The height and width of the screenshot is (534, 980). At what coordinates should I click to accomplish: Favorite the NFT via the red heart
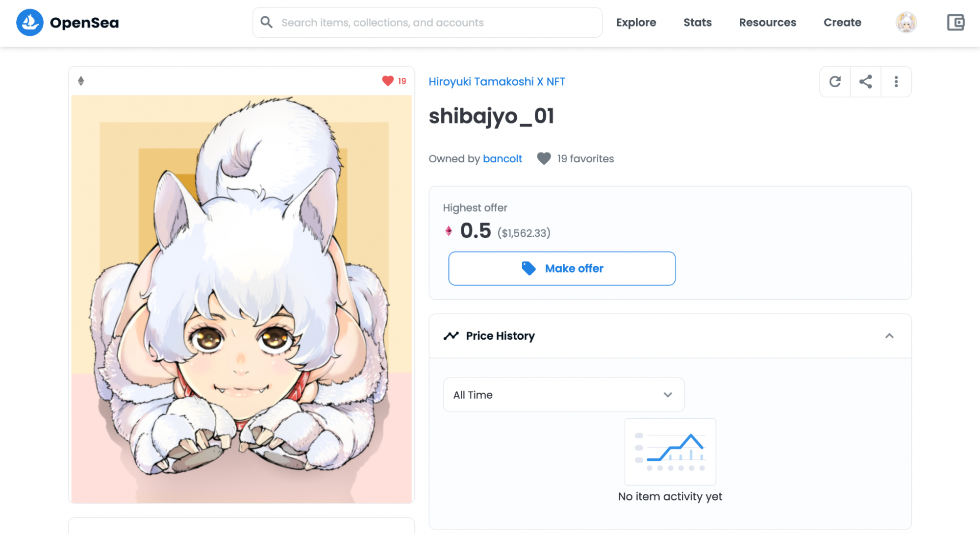click(387, 80)
